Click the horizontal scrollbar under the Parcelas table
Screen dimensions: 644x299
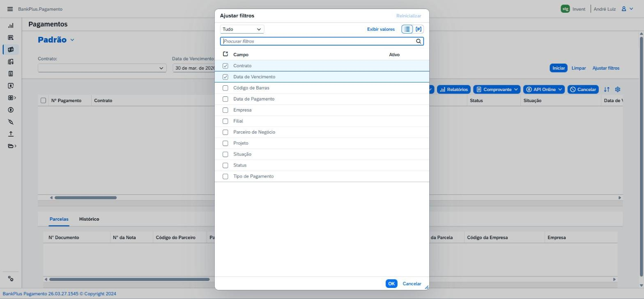click(129, 280)
